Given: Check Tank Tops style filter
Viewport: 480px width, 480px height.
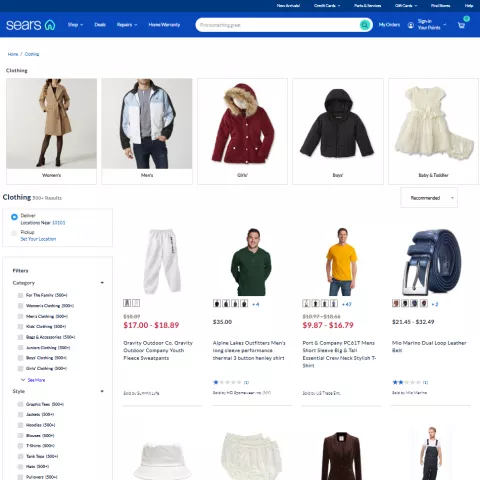Looking at the screenshot, I should tap(20, 456).
